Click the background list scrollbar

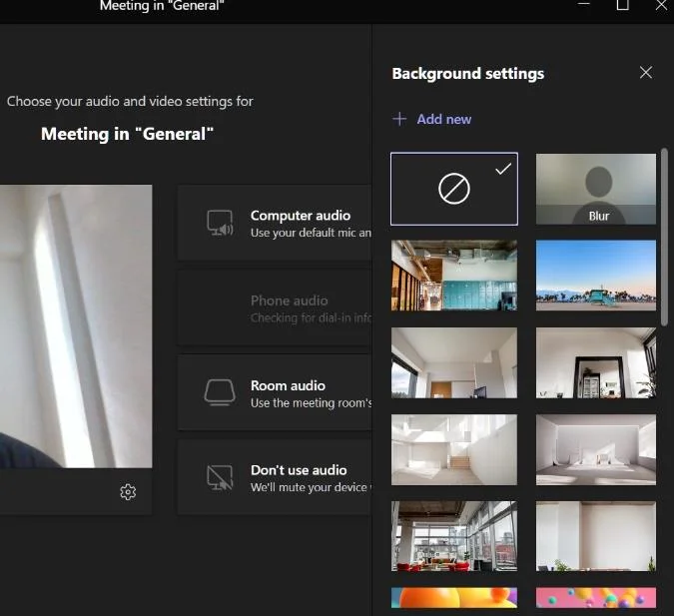pyautogui.click(x=664, y=237)
